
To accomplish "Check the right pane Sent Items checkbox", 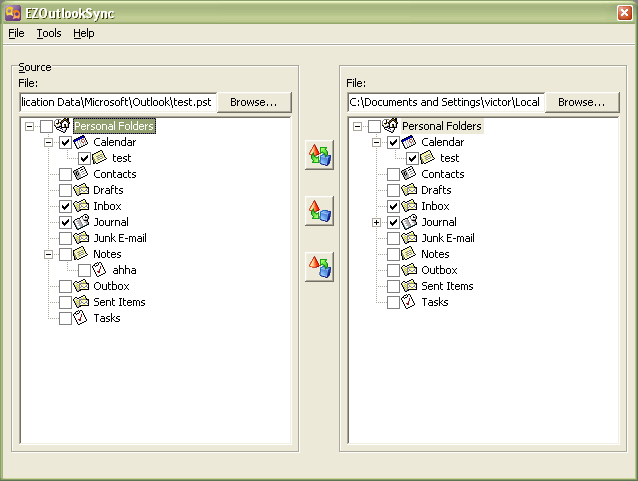I will (x=393, y=286).
